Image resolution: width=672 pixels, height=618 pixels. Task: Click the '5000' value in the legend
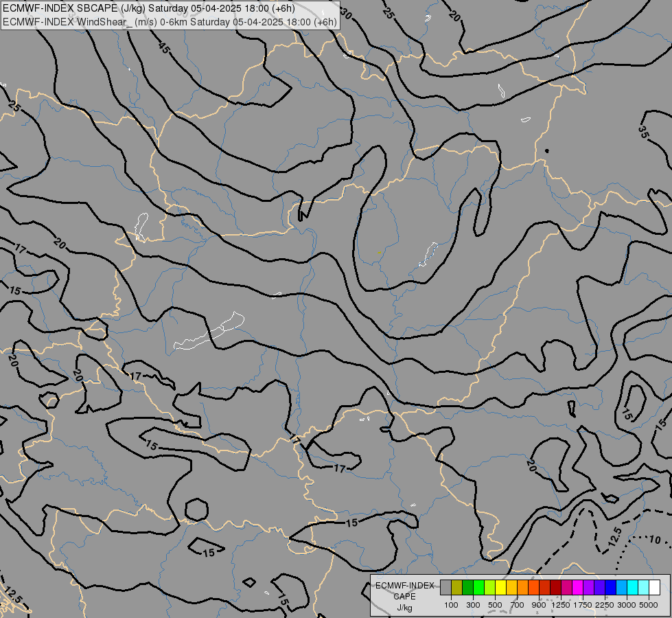pos(649,605)
